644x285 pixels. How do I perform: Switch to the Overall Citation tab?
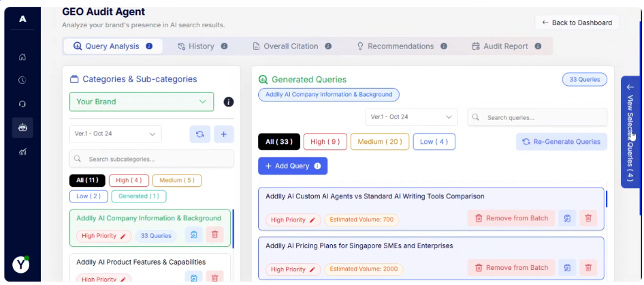[292, 46]
